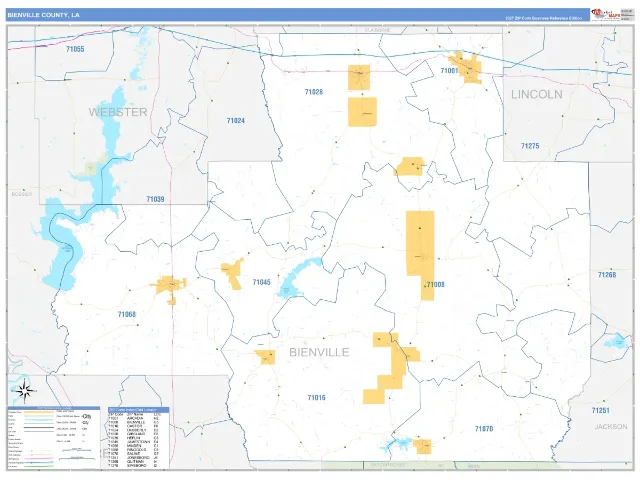The height and width of the screenshot is (480, 640).
Task: Select ZIP code label 71068
Action: tap(127, 314)
